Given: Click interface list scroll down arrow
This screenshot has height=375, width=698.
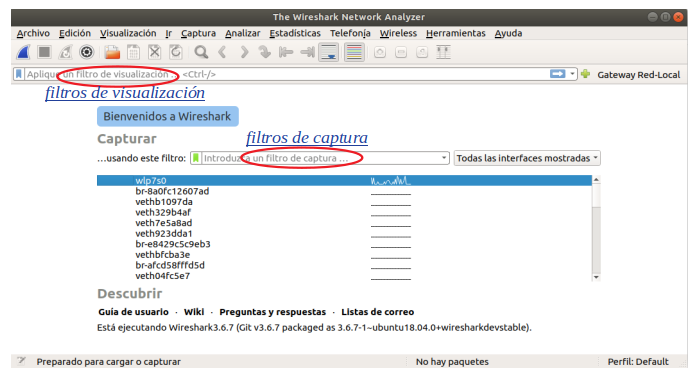Looking at the screenshot, I should (x=596, y=277).
